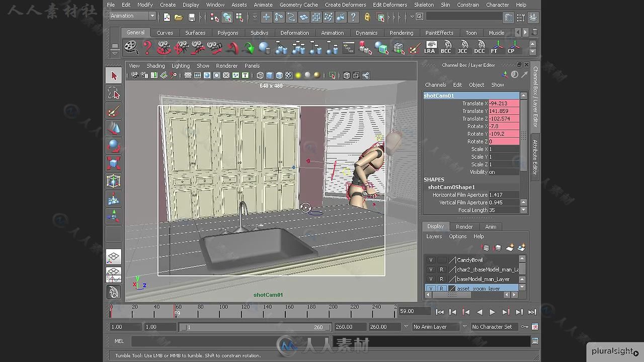The image size is (644, 362).
Task: Click the Universal Manipulator tool
Action: point(114,182)
